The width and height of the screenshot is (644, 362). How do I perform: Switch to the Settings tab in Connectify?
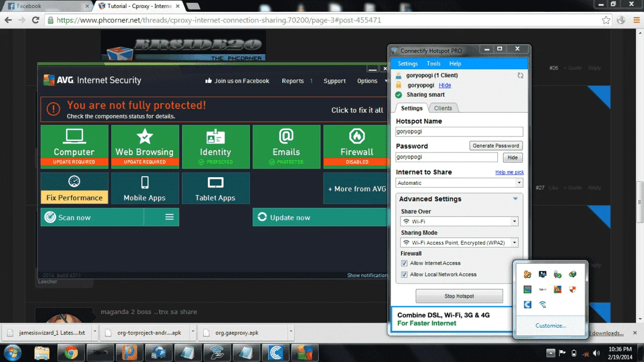(x=412, y=108)
